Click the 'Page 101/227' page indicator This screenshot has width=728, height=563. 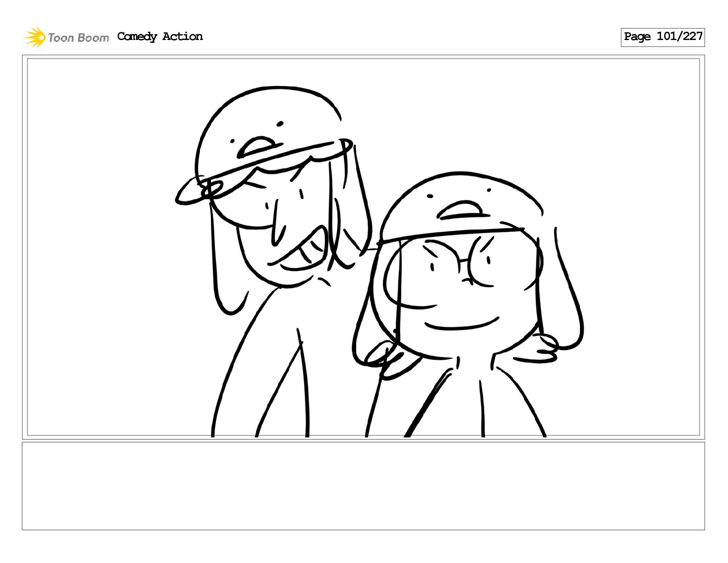pos(663,37)
